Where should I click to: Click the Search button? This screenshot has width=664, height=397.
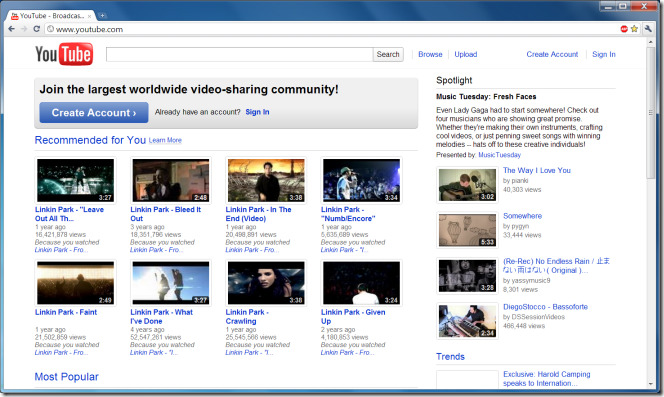[x=388, y=54]
